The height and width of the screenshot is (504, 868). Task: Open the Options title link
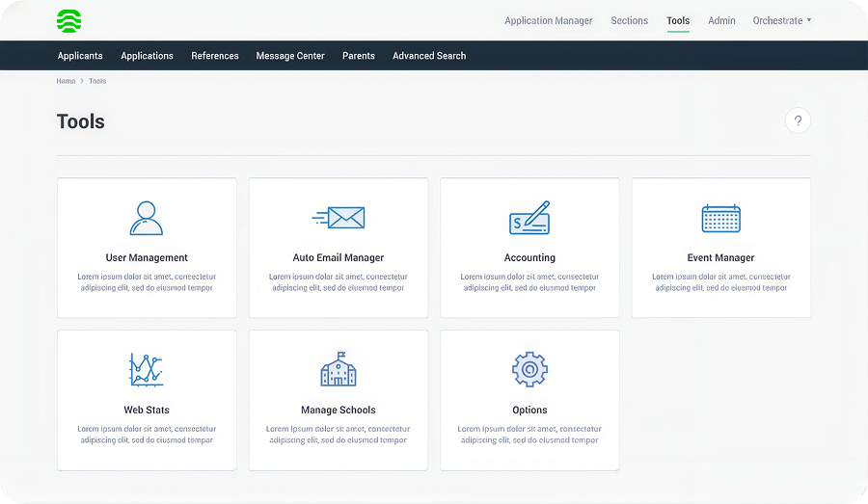(529, 410)
